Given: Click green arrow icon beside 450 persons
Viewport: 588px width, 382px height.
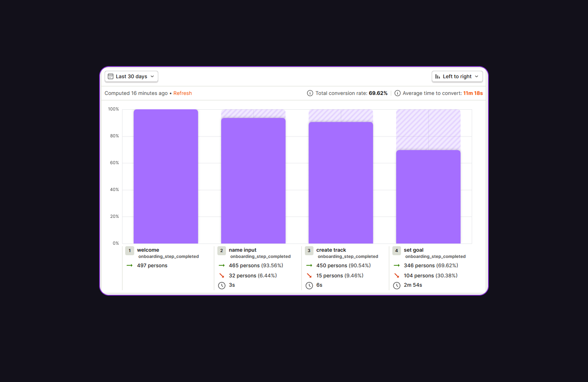Looking at the screenshot, I should pos(309,266).
